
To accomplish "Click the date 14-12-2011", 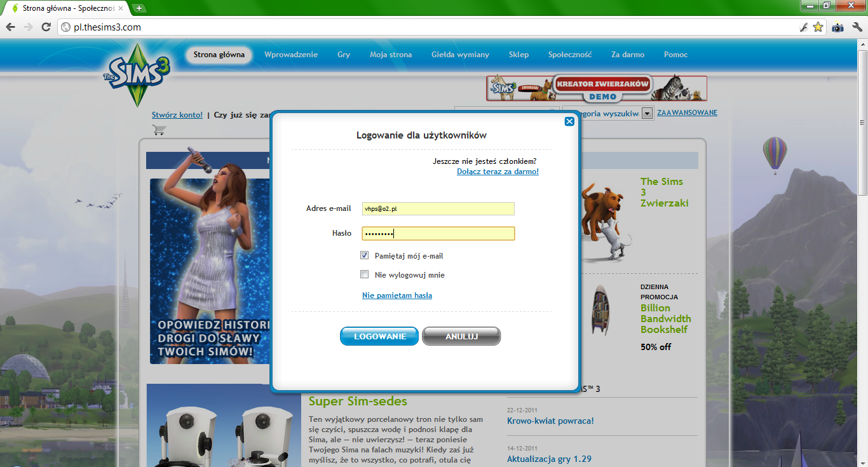I will [522, 448].
